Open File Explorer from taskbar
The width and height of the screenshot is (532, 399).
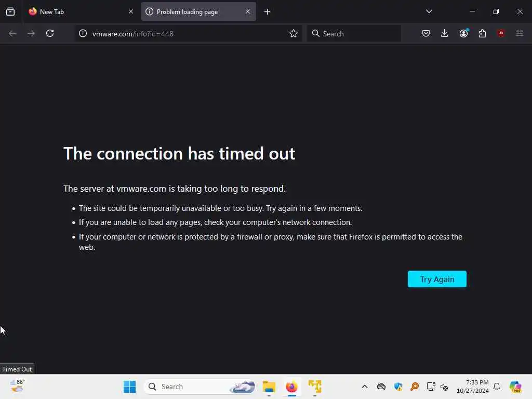coord(269,387)
